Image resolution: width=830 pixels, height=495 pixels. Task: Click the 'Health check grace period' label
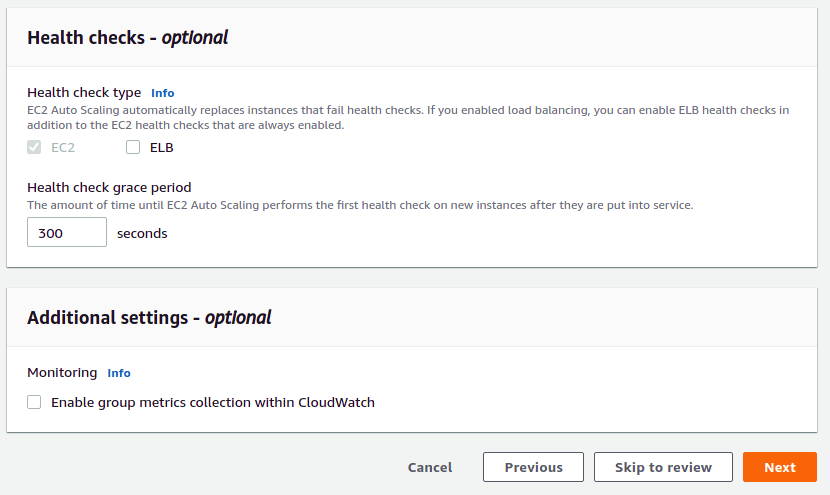(109, 187)
